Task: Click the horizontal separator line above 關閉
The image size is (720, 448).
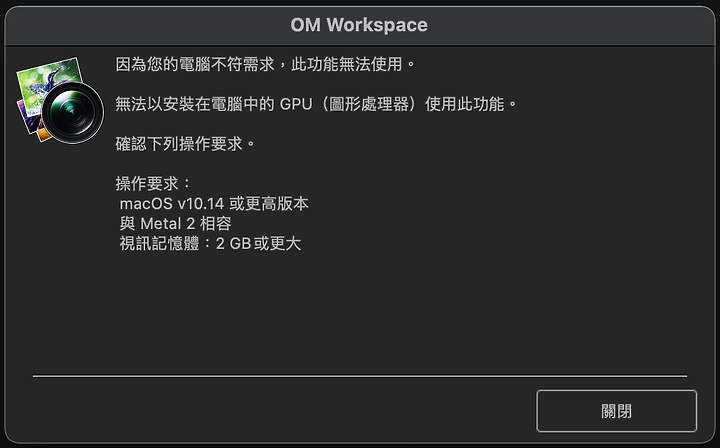Action: [x=360, y=376]
